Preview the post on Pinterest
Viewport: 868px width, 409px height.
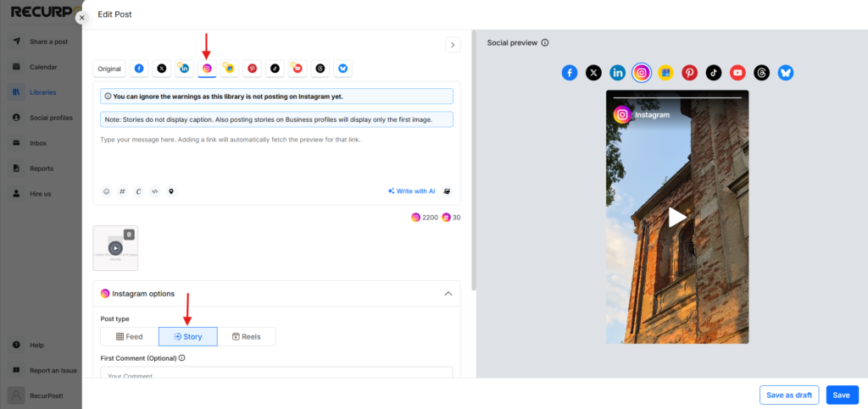coord(690,73)
